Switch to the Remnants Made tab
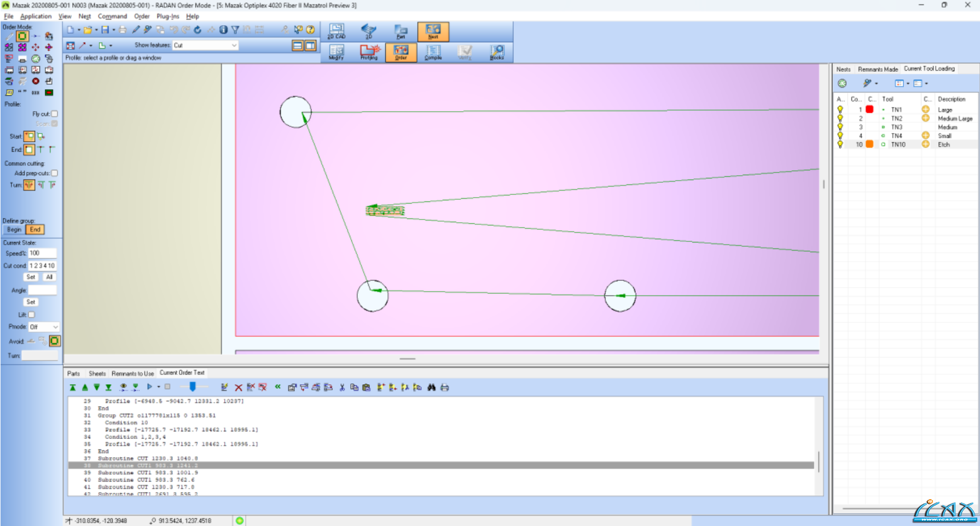This screenshot has width=980, height=526. tap(878, 69)
